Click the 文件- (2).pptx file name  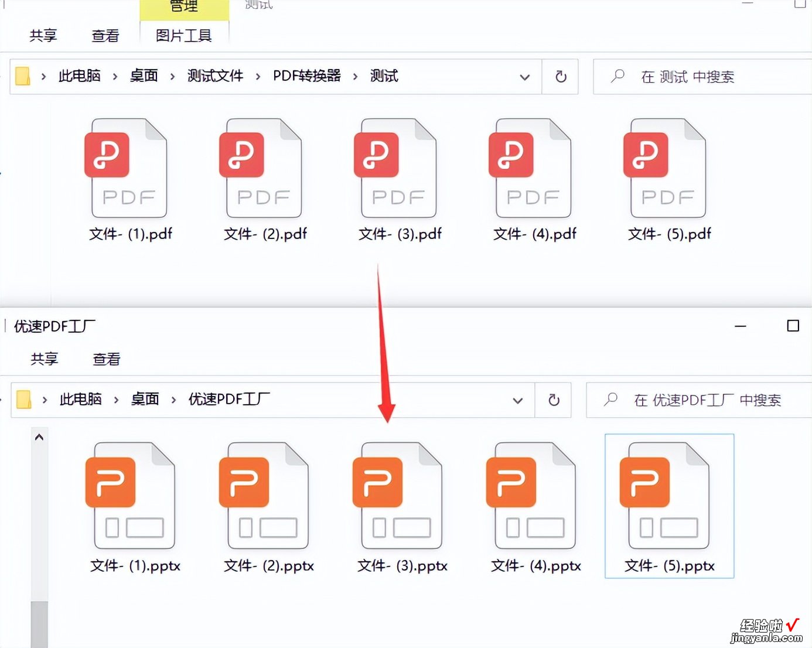coord(269,566)
